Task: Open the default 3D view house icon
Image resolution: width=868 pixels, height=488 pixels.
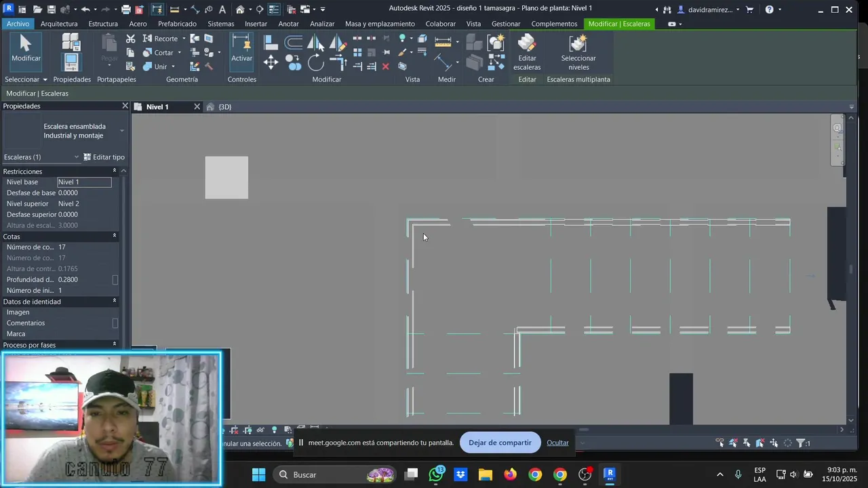Action: (x=240, y=9)
